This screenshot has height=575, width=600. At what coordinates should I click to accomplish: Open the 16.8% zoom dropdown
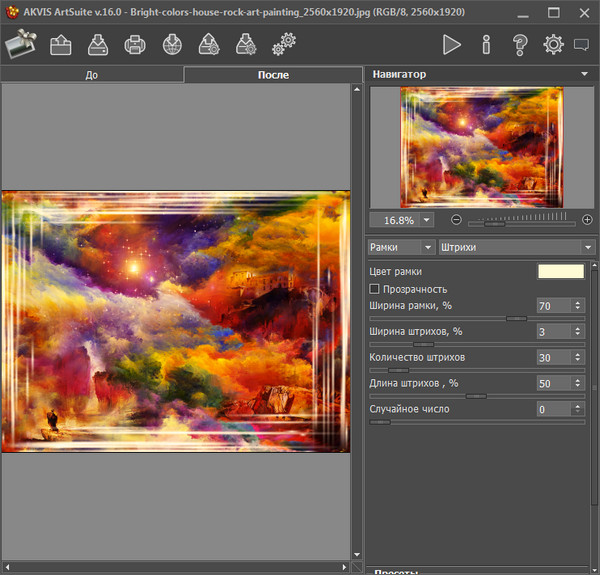tap(426, 220)
